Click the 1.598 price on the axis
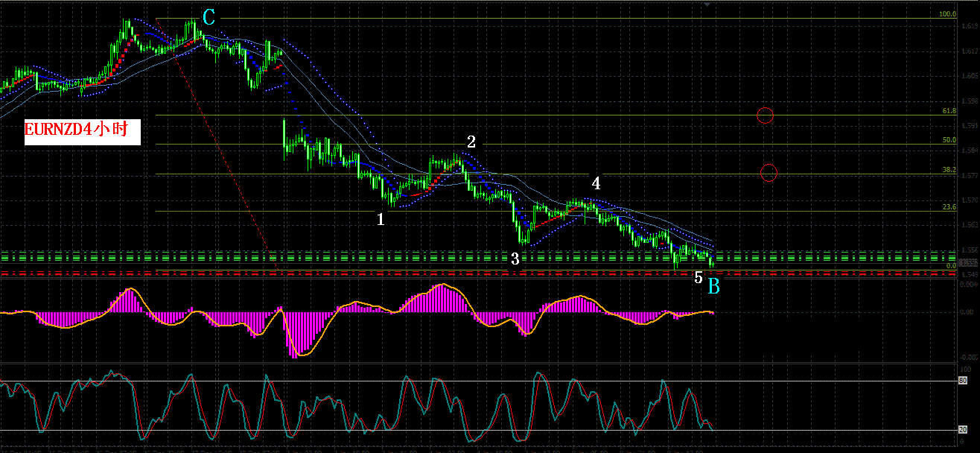 coord(970,101)
